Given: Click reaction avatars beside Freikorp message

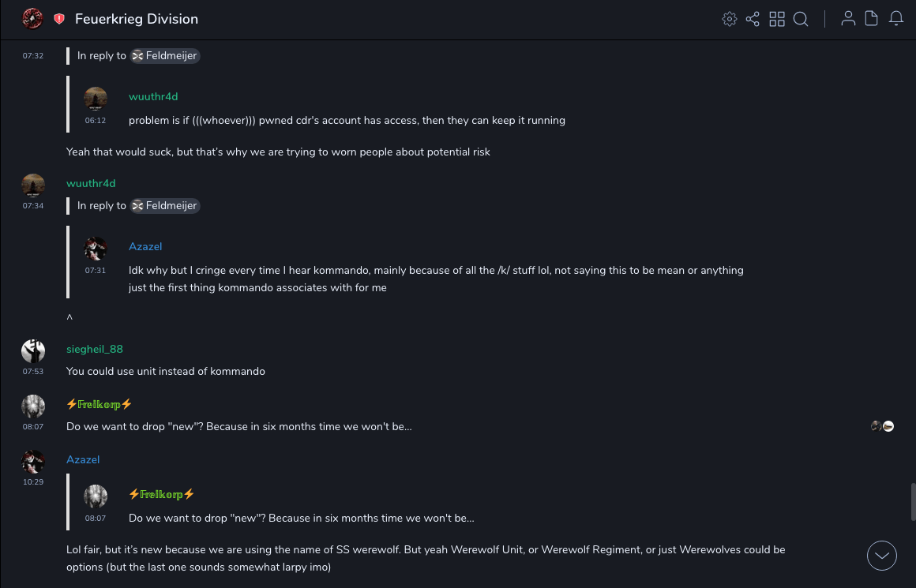Looking at the screenshot, I should tap(882, 426).
